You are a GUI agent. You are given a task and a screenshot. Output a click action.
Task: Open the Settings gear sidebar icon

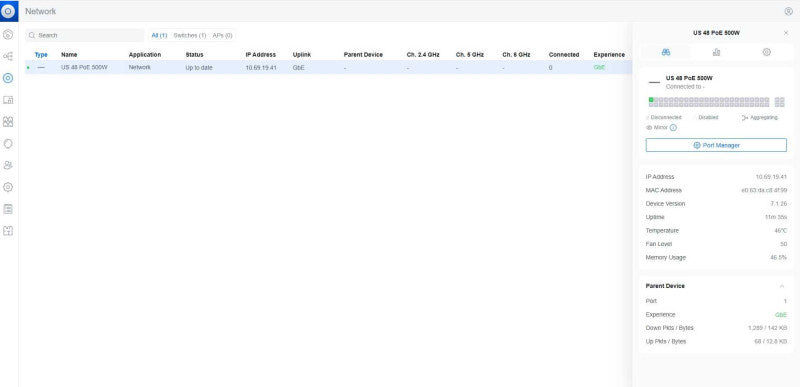coord(8,187)
